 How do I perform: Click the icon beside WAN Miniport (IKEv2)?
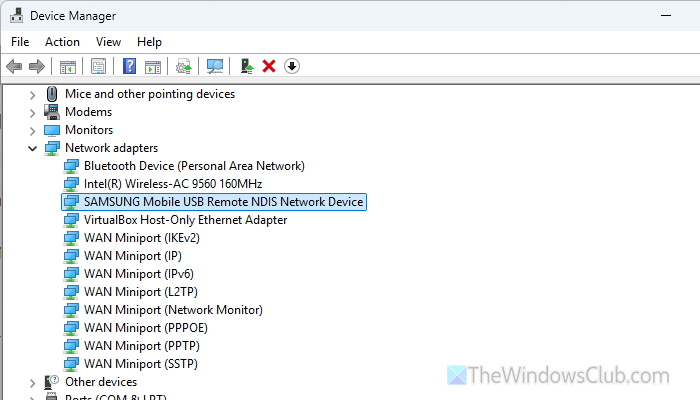(71, 238)
